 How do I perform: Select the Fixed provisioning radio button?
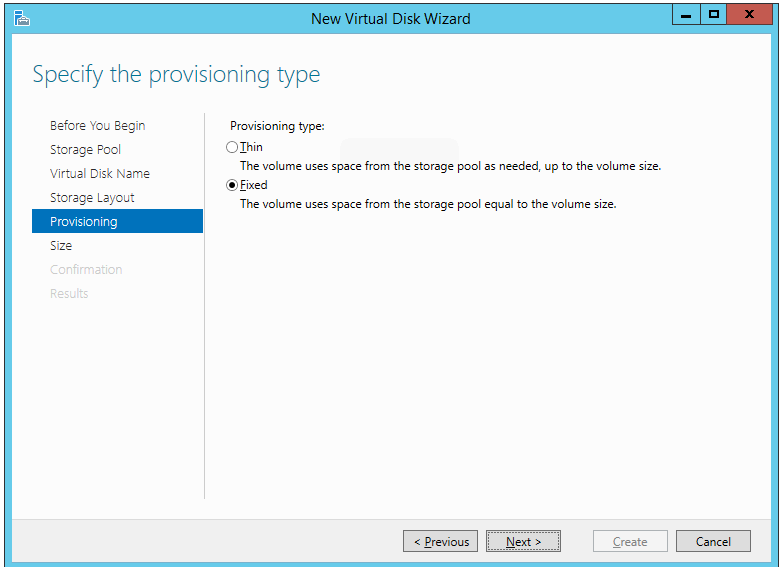click(x=232, y=185)
